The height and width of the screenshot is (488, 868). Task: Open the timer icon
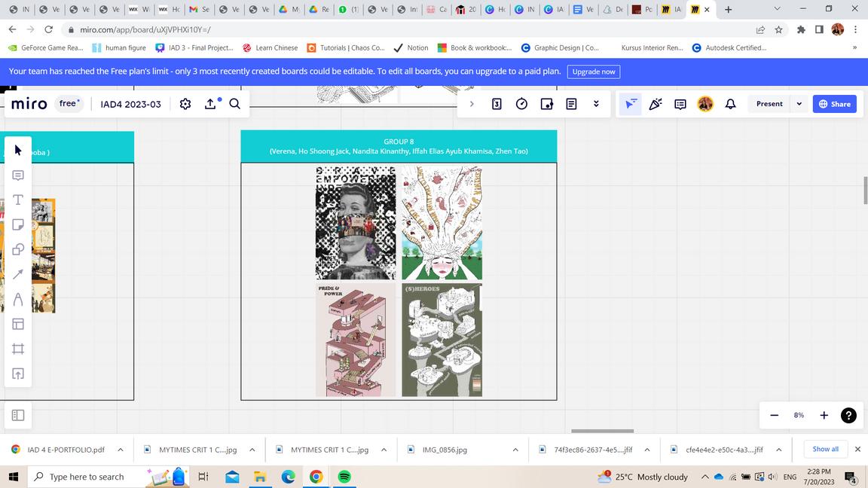click(x=521, y=104)
